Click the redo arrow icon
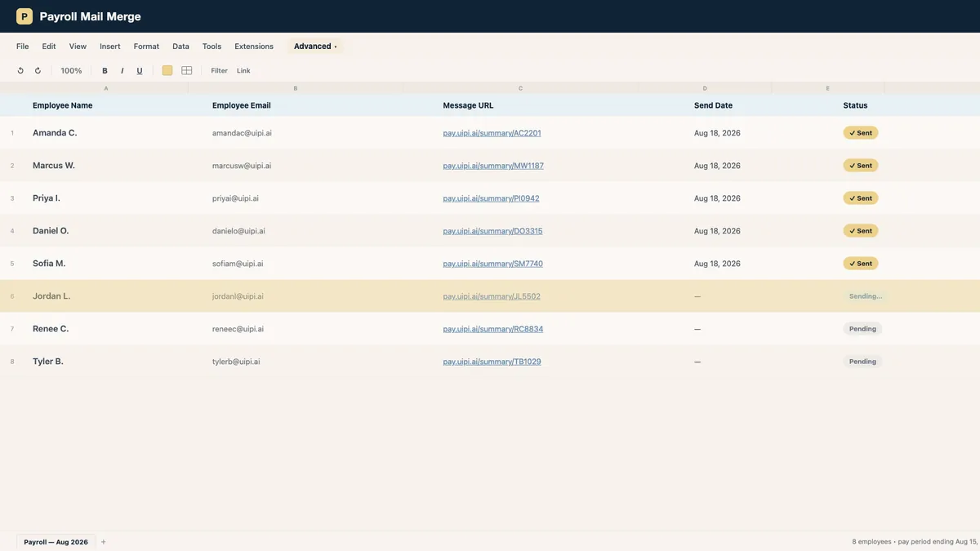This screenshot has height=551, width=980. click(x=38, y=71)
